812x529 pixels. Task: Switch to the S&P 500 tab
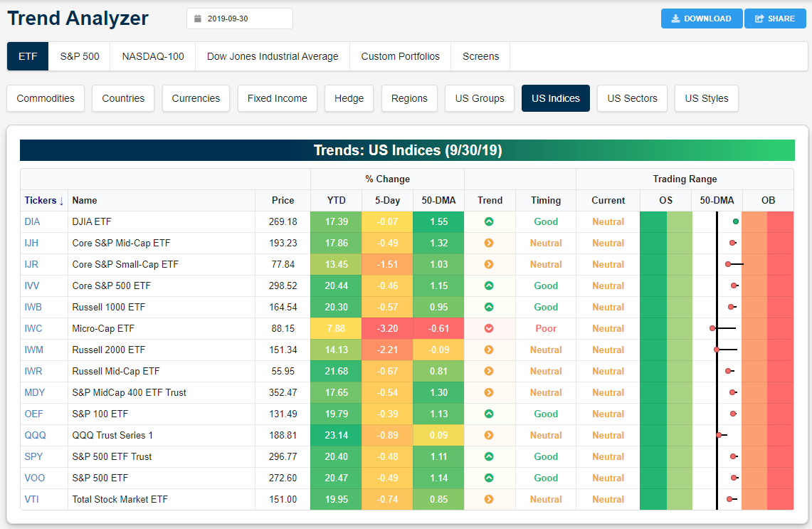[79, 56]
